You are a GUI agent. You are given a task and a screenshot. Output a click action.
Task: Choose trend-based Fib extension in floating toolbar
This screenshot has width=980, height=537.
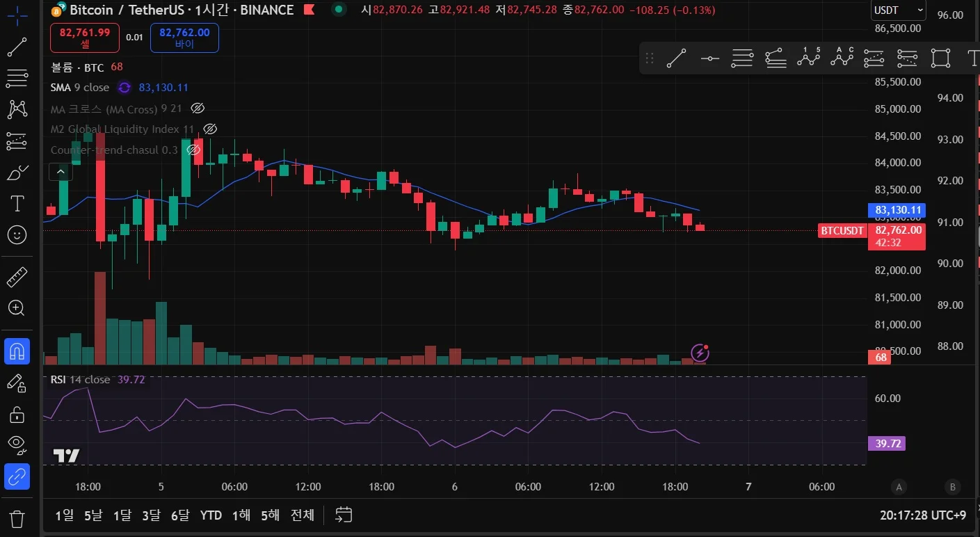pos(776,58)
